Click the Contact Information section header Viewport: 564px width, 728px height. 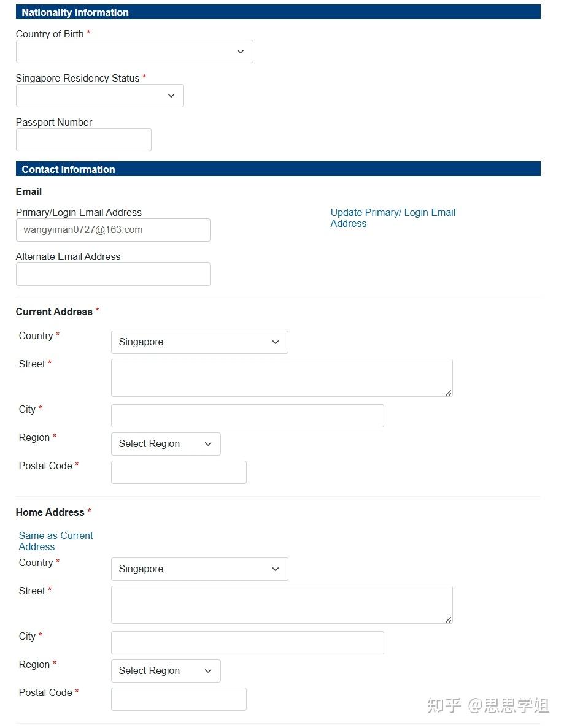click(x=278, y=169)
